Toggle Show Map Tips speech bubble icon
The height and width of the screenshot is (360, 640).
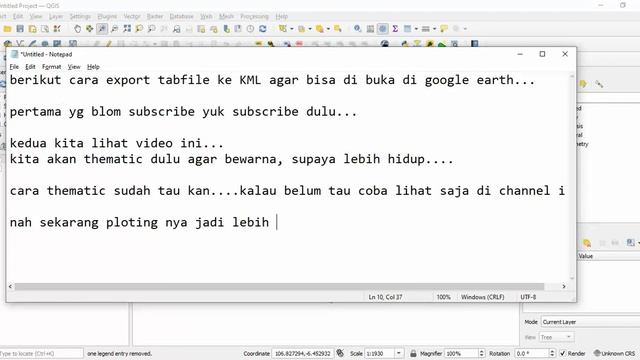click(x=444, y=29)
